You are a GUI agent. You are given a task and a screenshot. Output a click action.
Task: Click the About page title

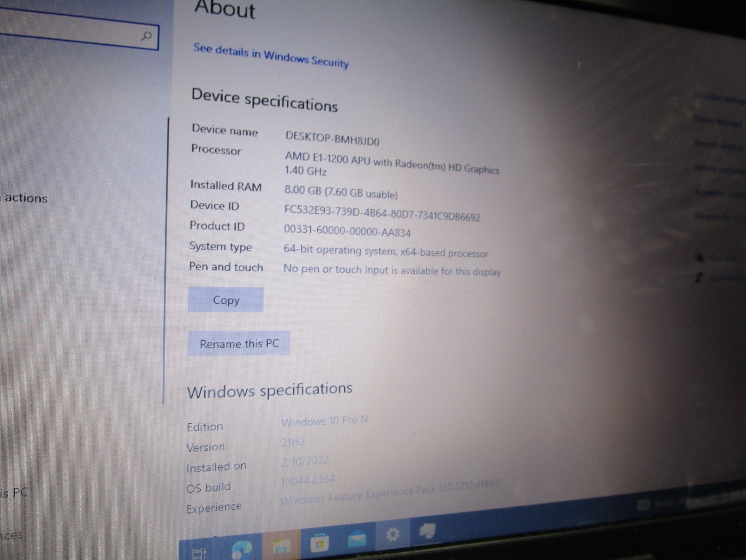pyautogui.click(x=225, y=9)
